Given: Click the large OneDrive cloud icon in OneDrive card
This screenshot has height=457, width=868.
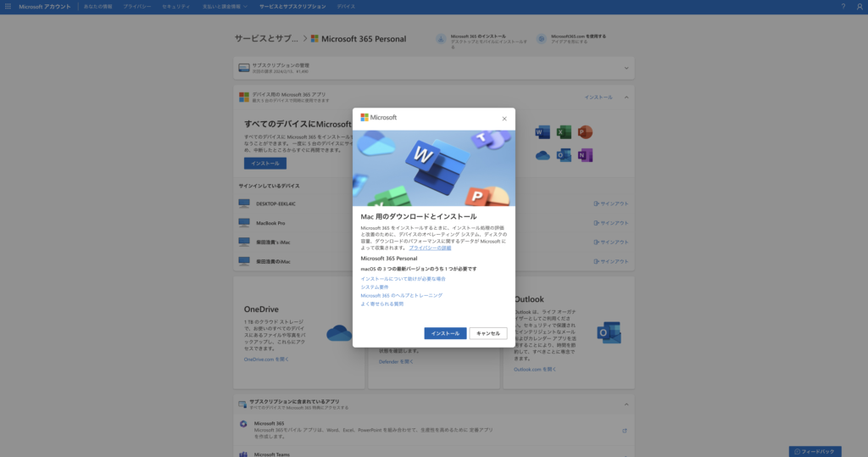Looking at the screenshot, I should click(339, 333).
